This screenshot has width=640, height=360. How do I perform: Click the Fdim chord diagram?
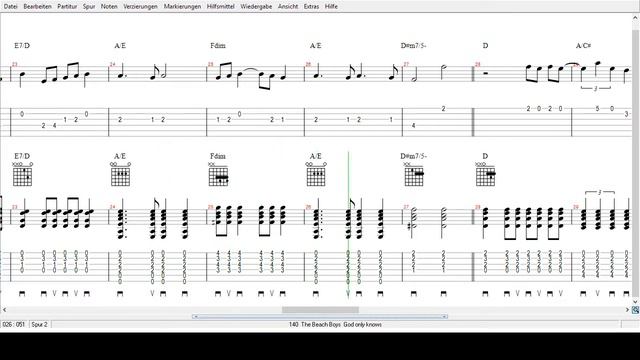point(218,174)
